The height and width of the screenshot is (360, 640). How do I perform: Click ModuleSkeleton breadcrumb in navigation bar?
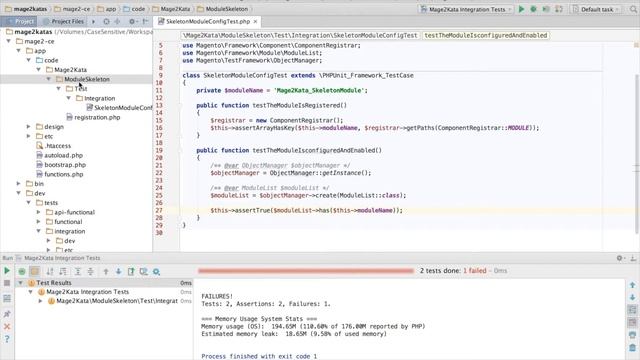click(x=222, y=9)
